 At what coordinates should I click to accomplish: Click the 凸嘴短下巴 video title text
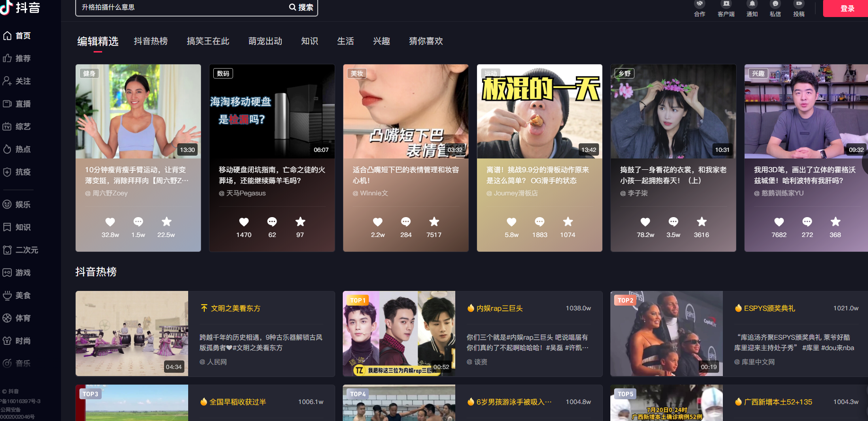coord(406,175)
